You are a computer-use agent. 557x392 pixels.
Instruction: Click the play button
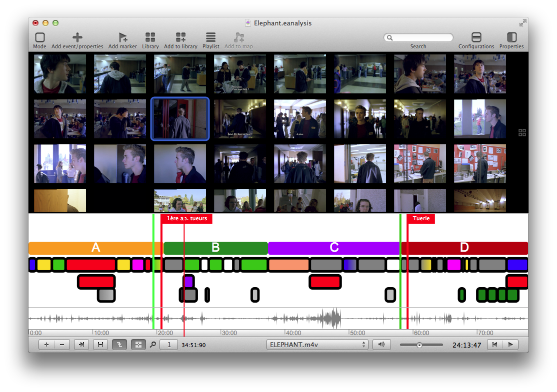tap(510, 345)
